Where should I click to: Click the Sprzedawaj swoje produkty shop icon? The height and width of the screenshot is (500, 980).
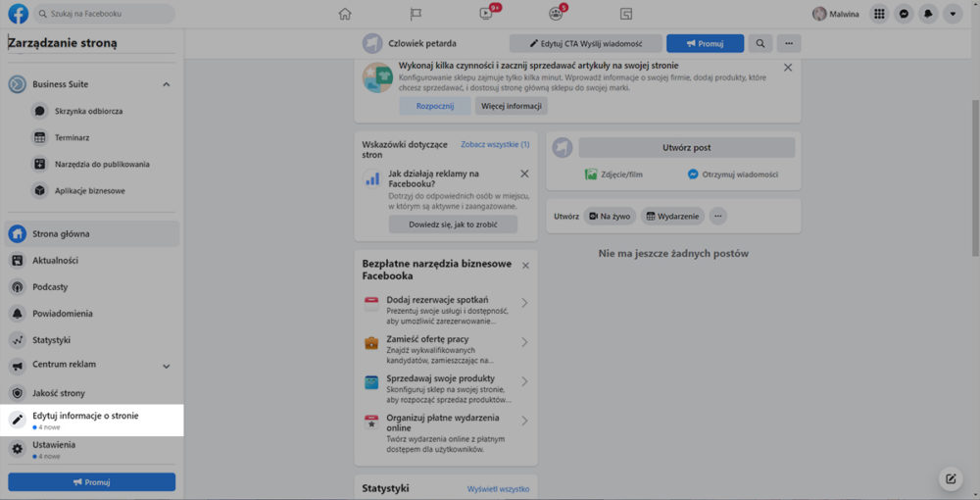point(371,382)
